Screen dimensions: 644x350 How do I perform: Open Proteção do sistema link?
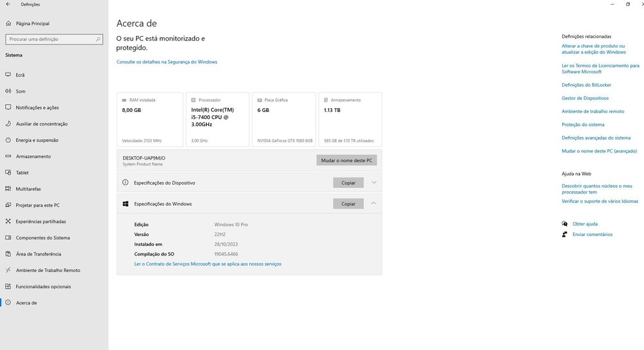tap(583, 124)
